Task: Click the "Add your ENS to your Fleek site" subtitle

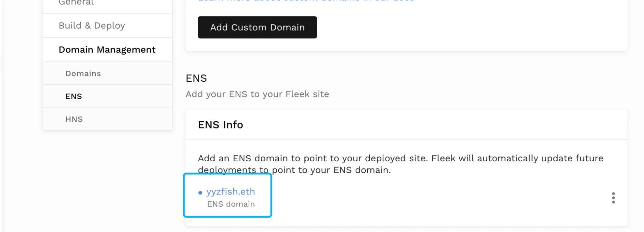Action: (257, 94)
